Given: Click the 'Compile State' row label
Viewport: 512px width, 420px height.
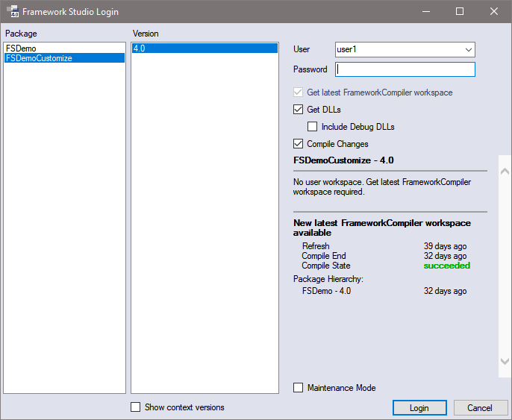Looking at the screenshot, I should 326,266.
